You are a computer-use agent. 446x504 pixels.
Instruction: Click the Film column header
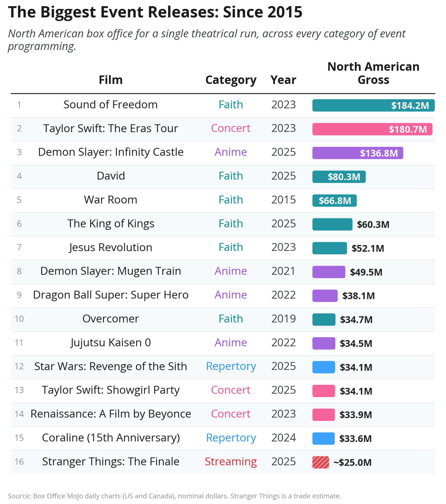point(111,80)
